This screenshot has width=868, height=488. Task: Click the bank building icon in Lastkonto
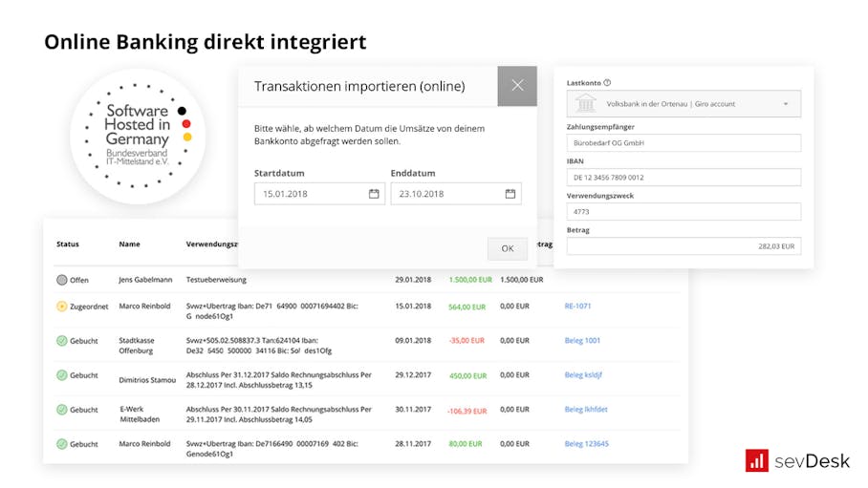point(586,103)
